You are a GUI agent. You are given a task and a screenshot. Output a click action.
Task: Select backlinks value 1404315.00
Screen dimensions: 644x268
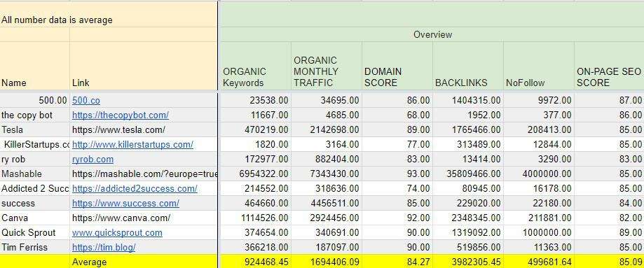(468, 101)
